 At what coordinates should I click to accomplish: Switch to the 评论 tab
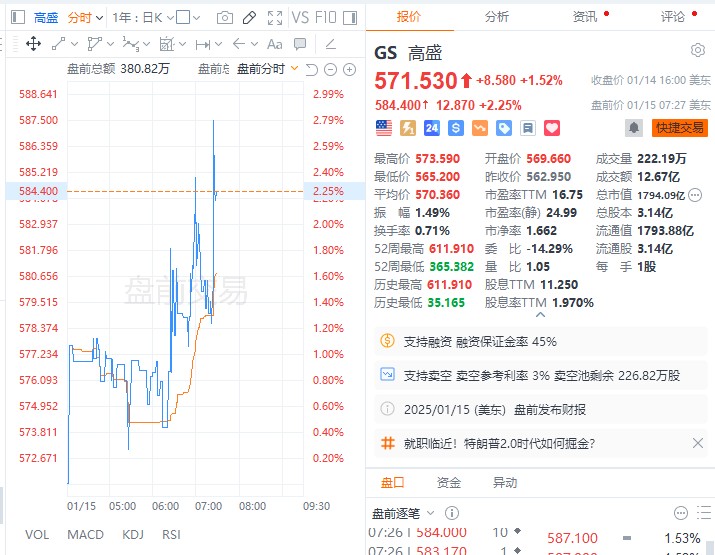(673, 17)
